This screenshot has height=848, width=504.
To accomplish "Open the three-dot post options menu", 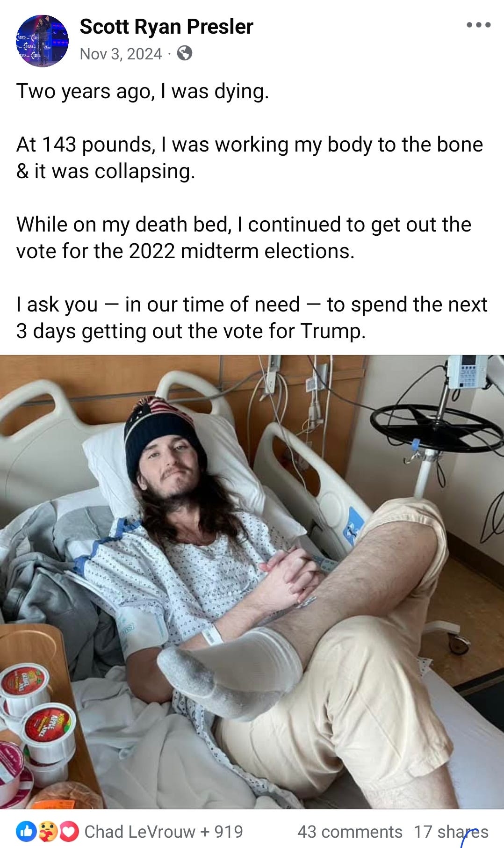I will [x=478, y=25].
